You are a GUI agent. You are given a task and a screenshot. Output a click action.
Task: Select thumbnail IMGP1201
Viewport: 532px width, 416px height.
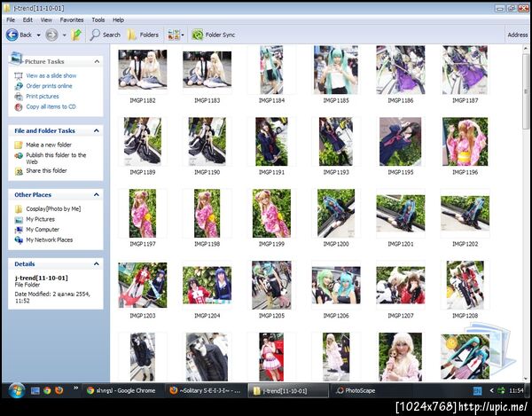pyautogui.click(x=401, y=213)
